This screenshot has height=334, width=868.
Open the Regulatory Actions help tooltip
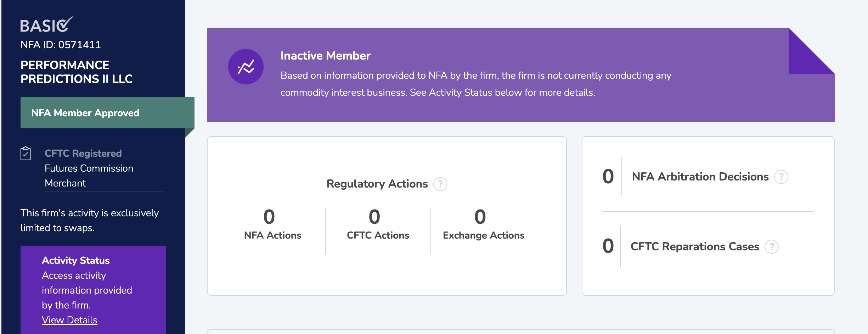pos(440,184)
